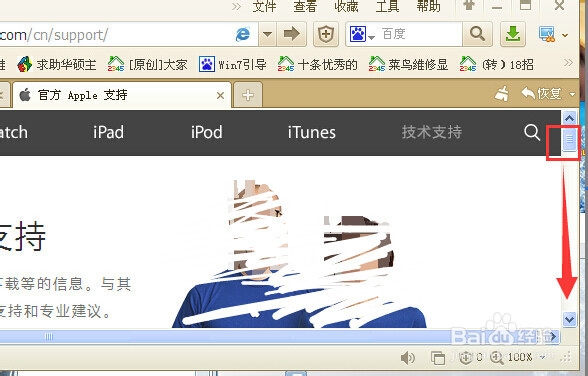The width and height of the screenshot is (588, 376).
Task: Expand the zoom level dropdown arrow
Action: tap(542, 357)
